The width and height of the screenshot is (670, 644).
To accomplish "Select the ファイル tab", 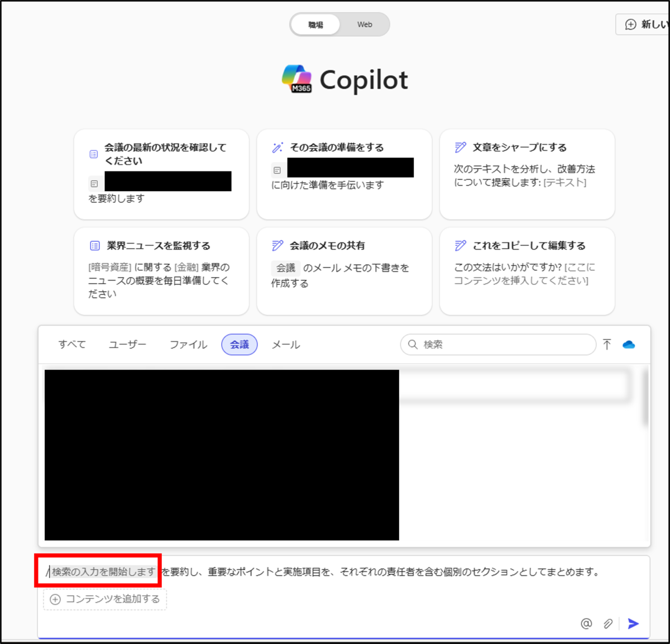I will pos(188,345).
